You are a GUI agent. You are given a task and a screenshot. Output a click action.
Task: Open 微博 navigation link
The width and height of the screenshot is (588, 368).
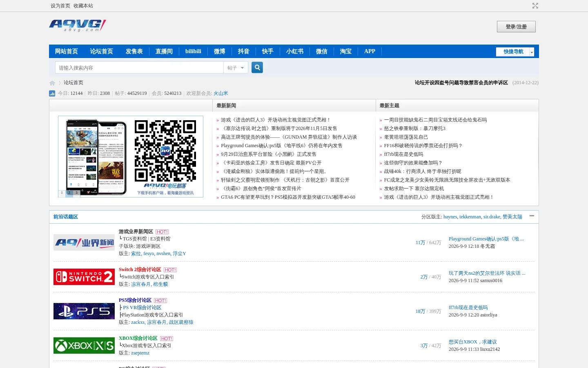coord(220,52)
